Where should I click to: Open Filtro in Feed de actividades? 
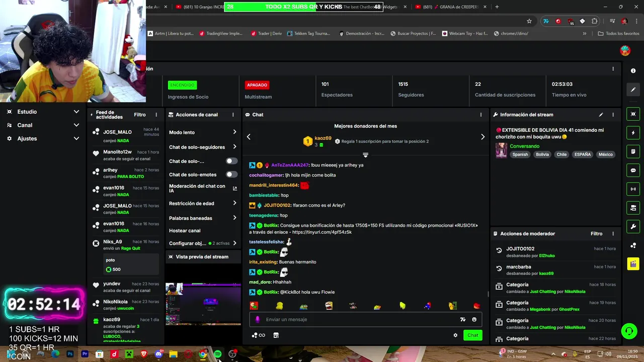point(140,115)
